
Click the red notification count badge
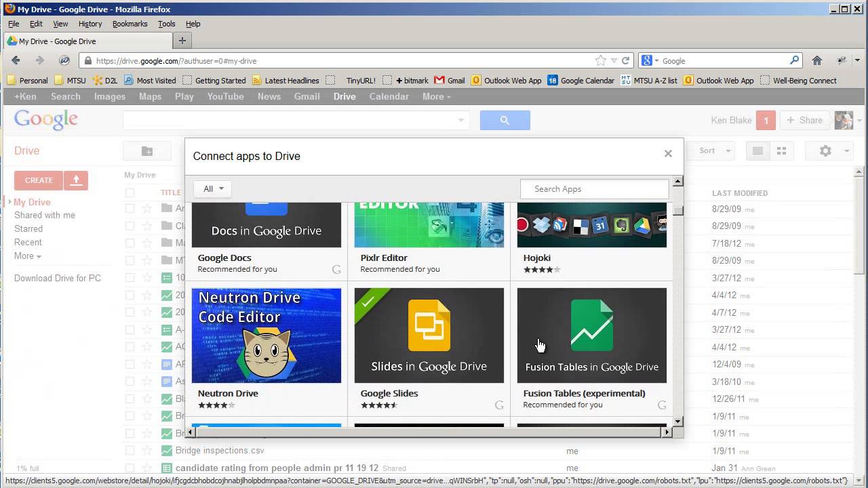point(766,120)
